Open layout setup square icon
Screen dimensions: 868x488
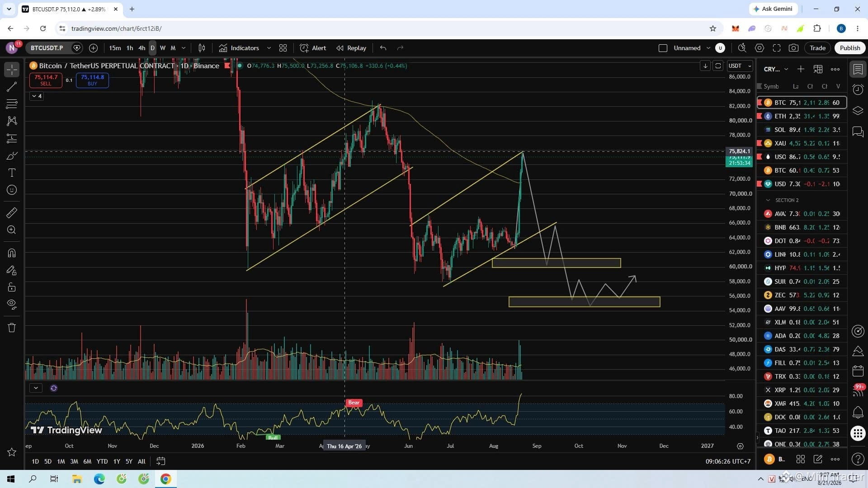click(x=663, y=48)
